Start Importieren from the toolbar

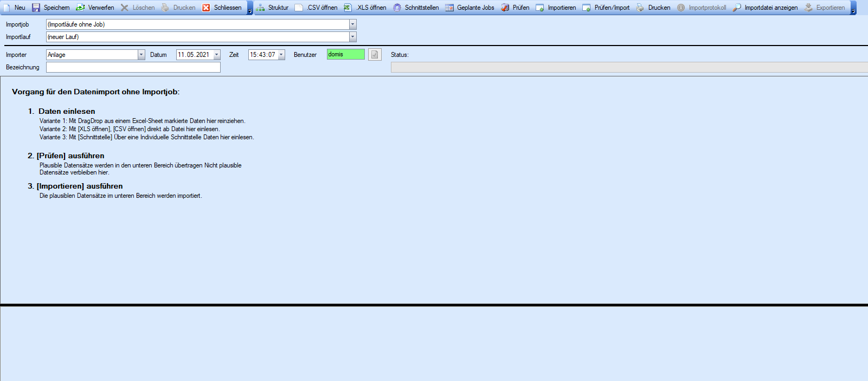coord(556,8)
